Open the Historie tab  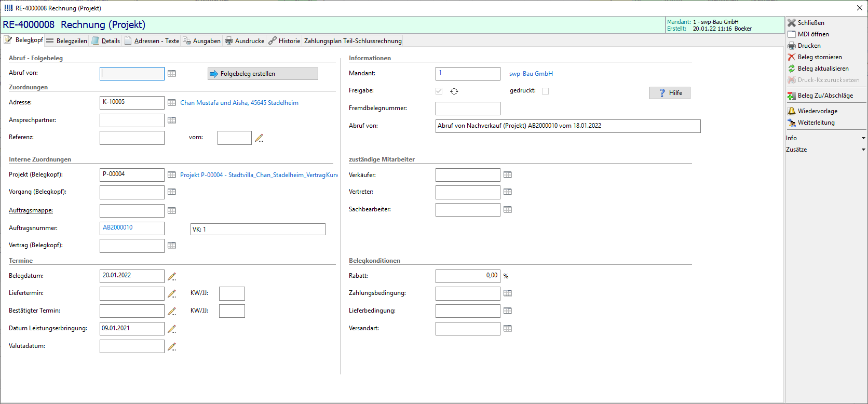point(284,41)
